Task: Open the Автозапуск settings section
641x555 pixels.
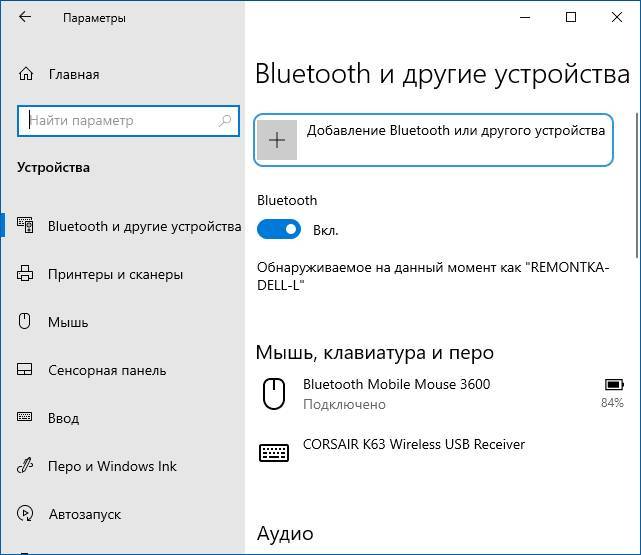Action: point(123,514)
